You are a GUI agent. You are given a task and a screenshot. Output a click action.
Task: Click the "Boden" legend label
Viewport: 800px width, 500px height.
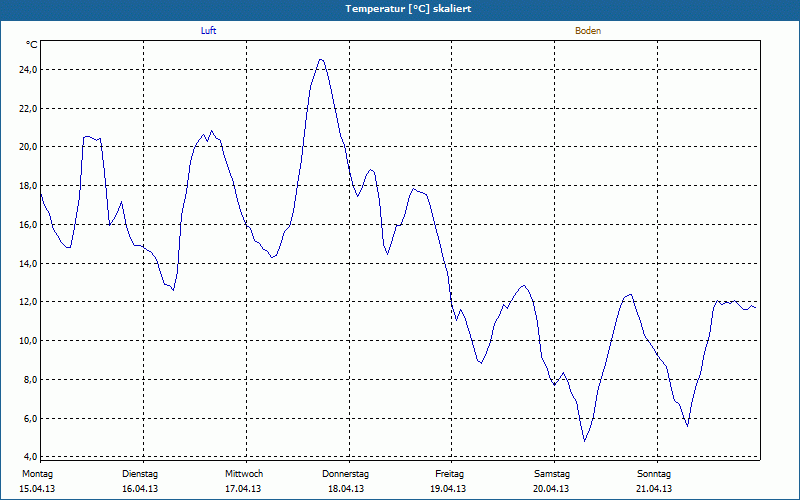coord(588,31)
